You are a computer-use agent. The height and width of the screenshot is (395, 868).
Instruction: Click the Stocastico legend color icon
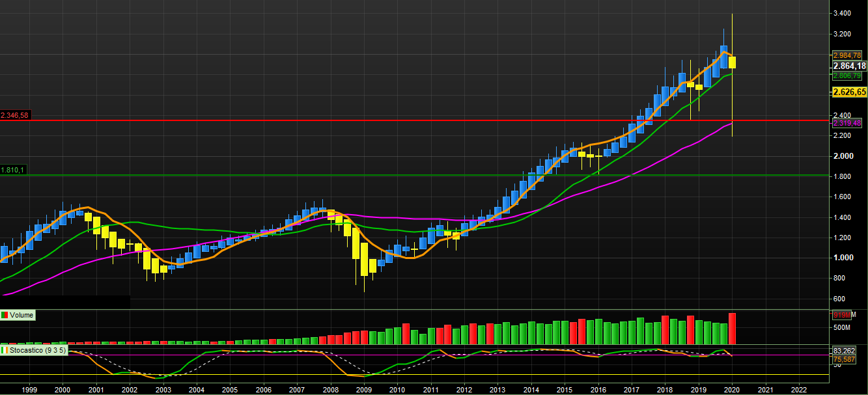(5, 351)
